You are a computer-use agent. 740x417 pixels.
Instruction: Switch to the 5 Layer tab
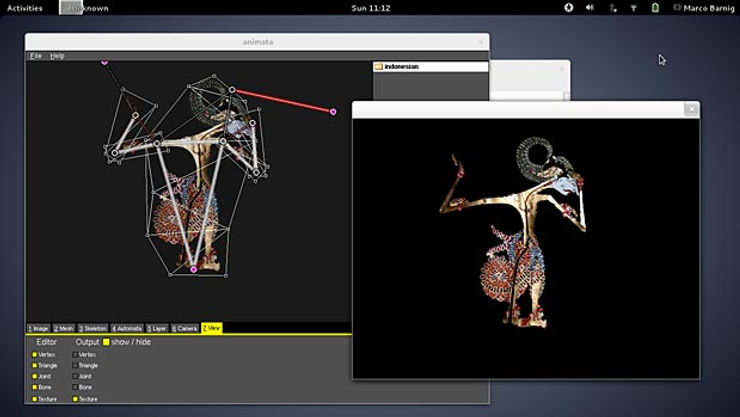click(157, 328)
